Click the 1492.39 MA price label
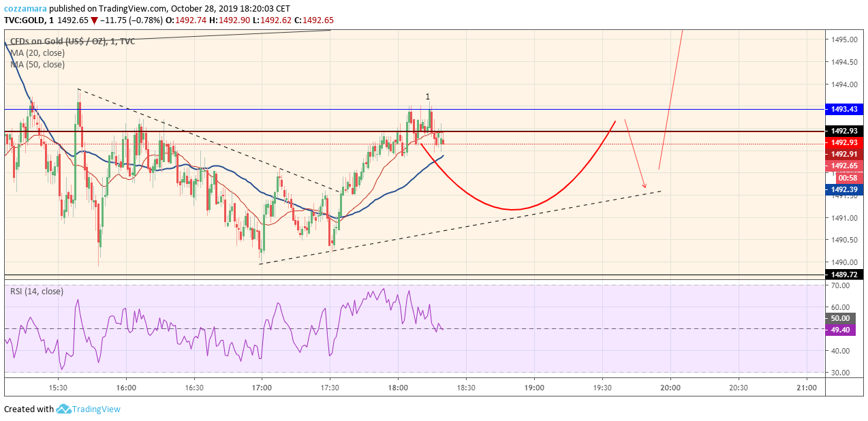This screenshot has height=421, width=868. [x=844, y=189]
